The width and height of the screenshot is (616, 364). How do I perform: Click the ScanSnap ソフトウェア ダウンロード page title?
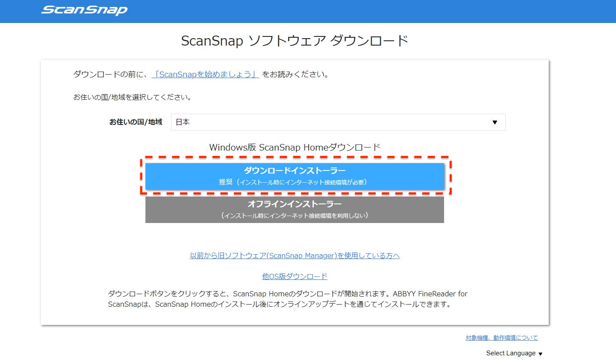(x=295, y=41)
